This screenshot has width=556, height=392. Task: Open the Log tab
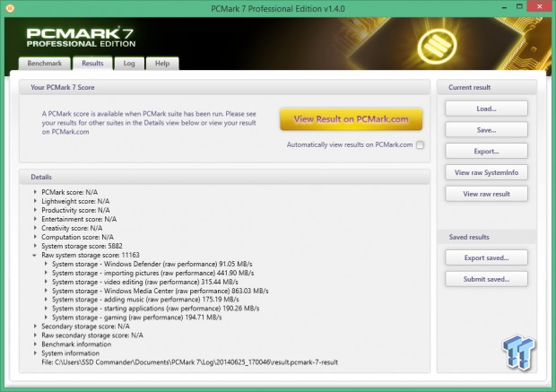pos(129,63)
